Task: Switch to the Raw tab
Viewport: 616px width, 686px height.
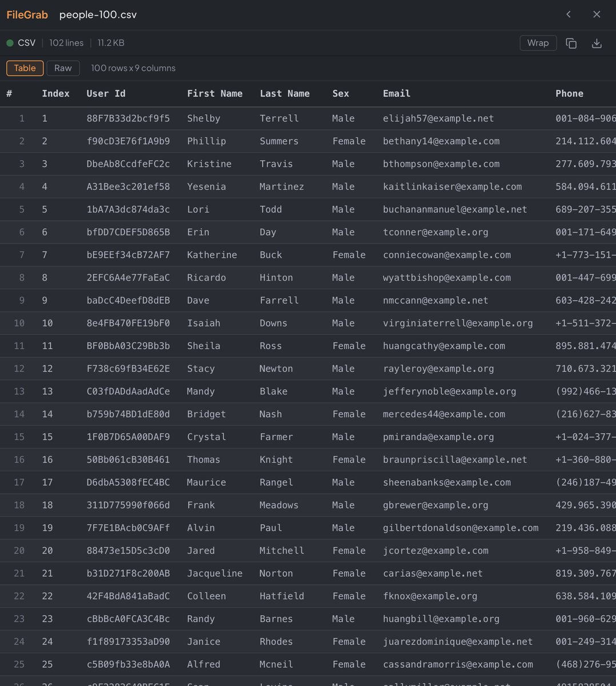Action: point(63,68)
